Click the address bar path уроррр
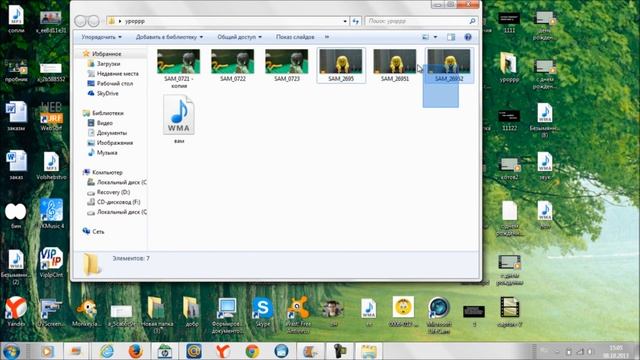Viewport: 640px width, 360px height. (135, 21)
